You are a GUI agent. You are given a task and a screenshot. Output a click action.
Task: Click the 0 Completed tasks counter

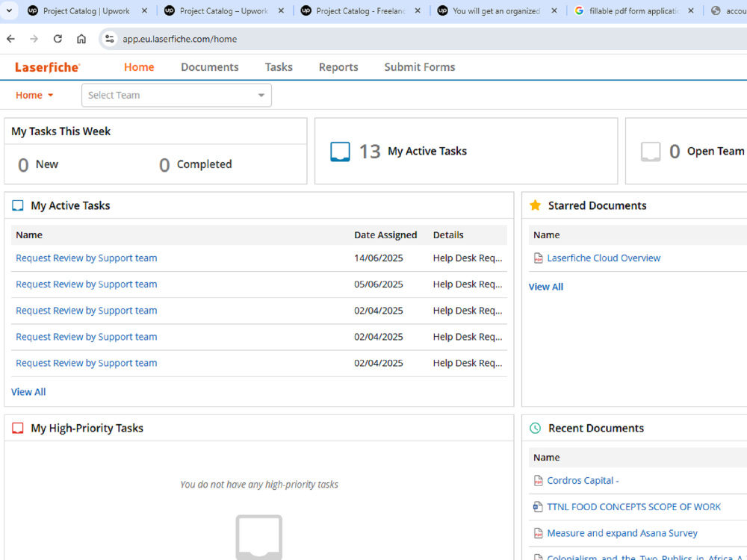[x=195, y=165]
